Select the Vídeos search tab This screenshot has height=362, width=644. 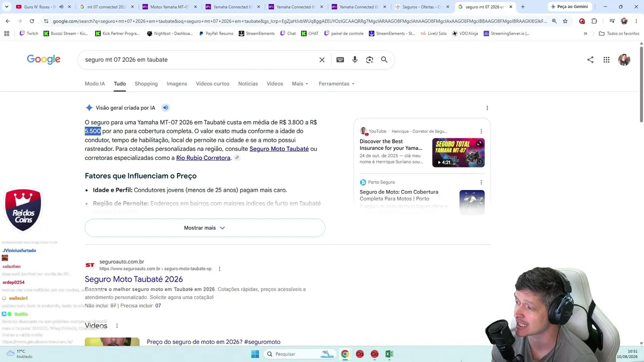tap(275, 84)
